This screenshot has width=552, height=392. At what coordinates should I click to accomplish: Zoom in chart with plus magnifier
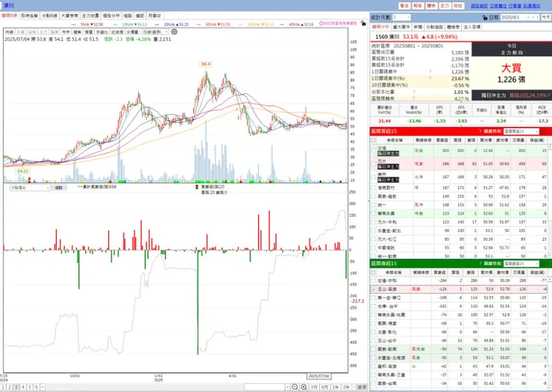click(x=304, y=387)
